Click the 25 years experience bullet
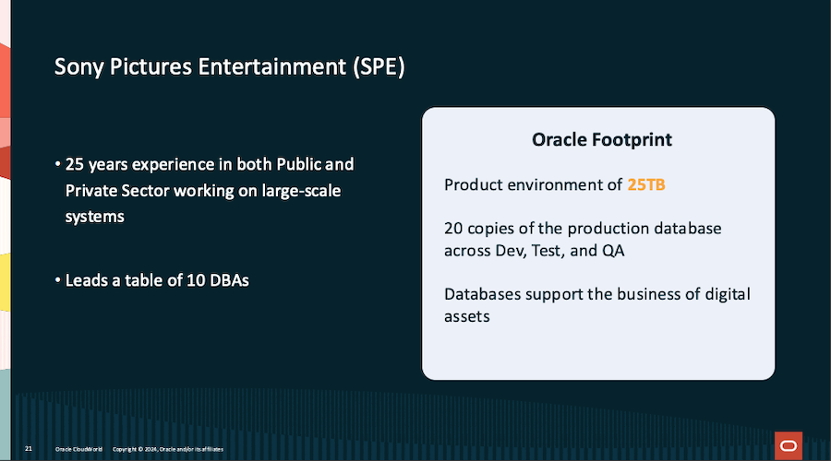 208,164
